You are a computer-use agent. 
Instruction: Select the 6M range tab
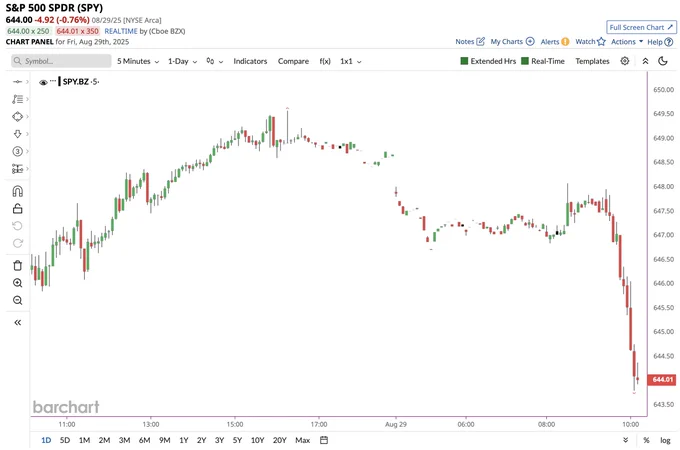pyautogui.click(x=144, y=440)
